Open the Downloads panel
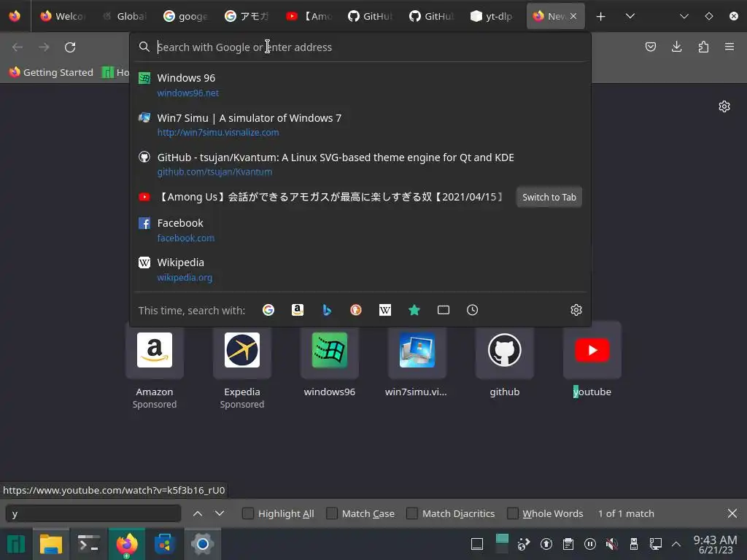 pyautogui.click(x=676, y=47)
